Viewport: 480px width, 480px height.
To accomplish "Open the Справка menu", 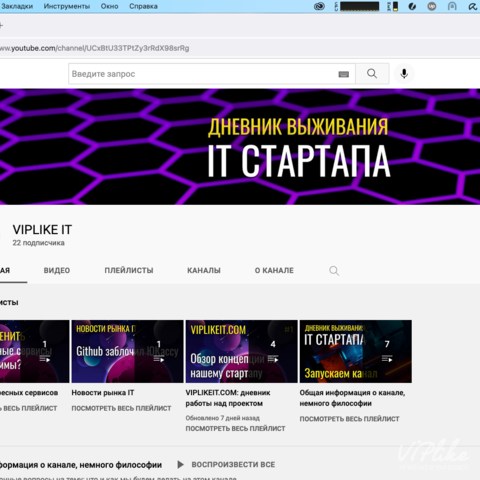I will pos(143,6).
